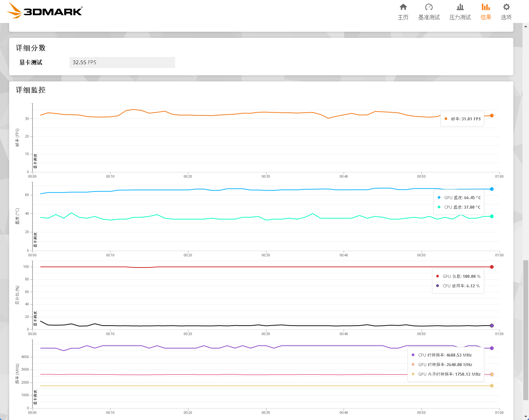Click the 32.55 FPS score field
Screen dimensions: 529x420
[122, 62]
